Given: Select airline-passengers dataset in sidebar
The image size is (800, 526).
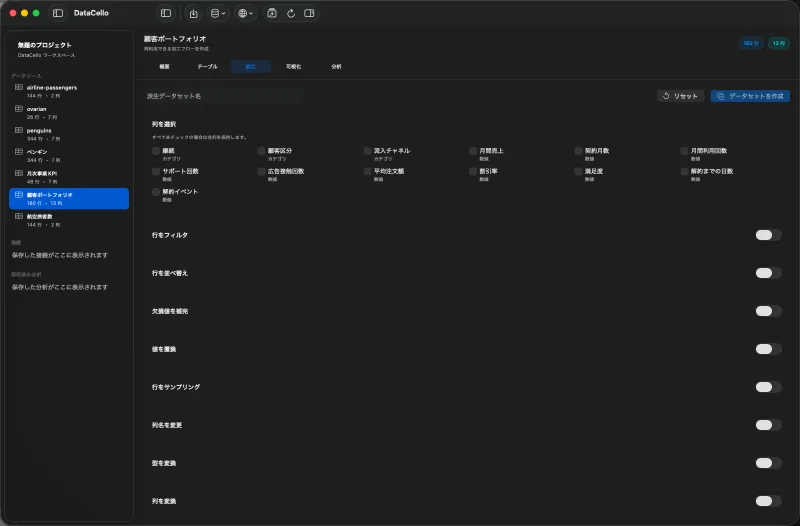Looking at the screenshot, I should pos(69,91).
